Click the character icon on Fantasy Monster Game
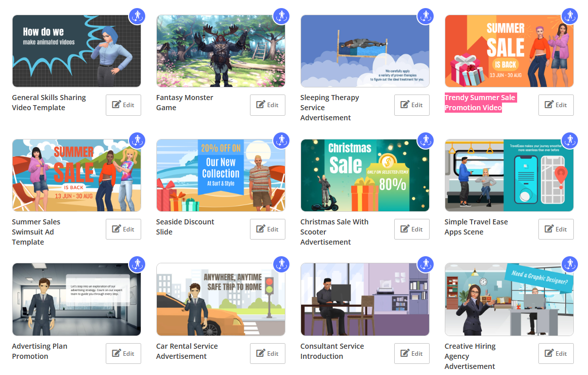588x375 pixels. 281,16
